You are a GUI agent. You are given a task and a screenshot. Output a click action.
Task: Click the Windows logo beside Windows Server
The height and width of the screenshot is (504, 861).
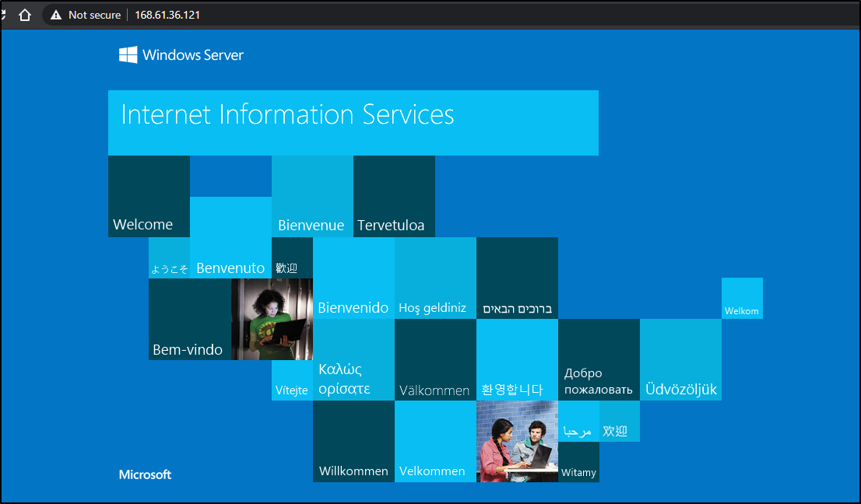pos(128,55)
